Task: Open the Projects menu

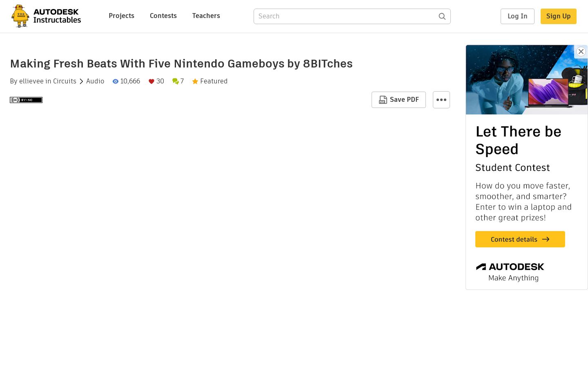Action: 121,16
